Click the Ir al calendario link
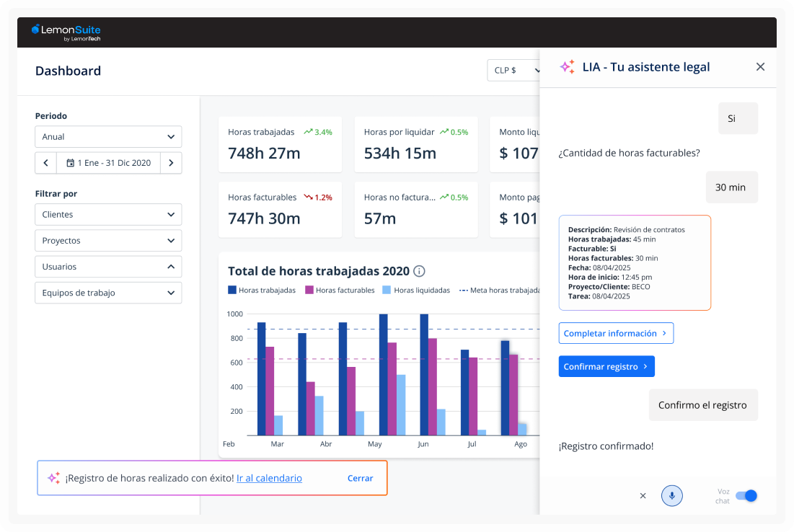 (x=269, y=478)
